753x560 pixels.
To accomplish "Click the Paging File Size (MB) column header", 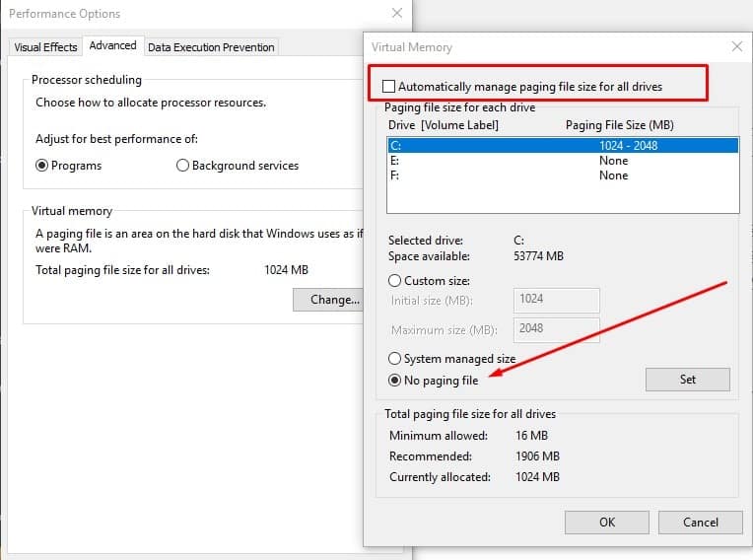I will point(620,125).
